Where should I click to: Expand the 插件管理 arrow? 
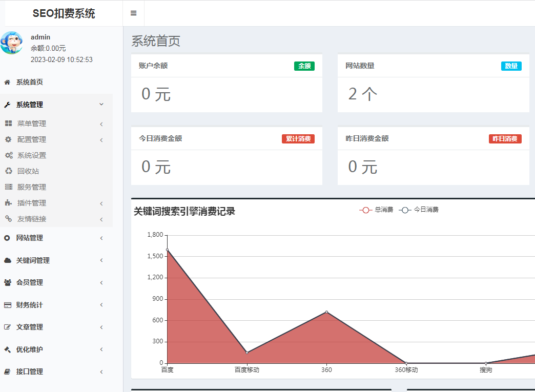pos(101,203)
